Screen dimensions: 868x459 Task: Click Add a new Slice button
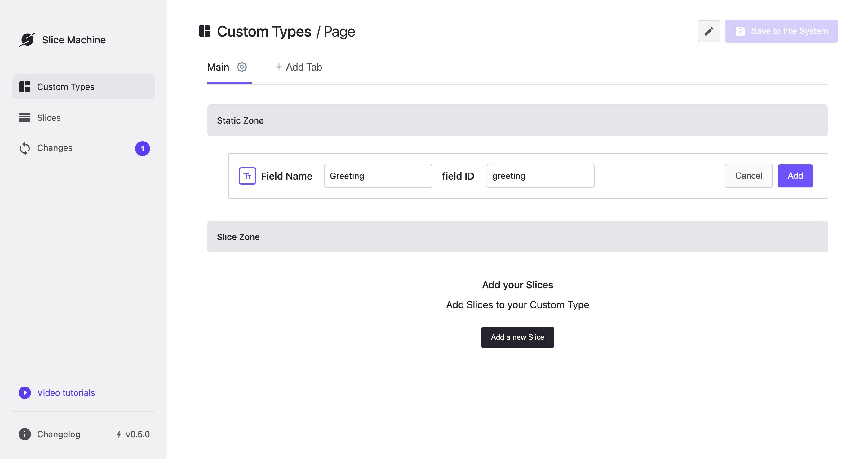click(x=517, y=337)
